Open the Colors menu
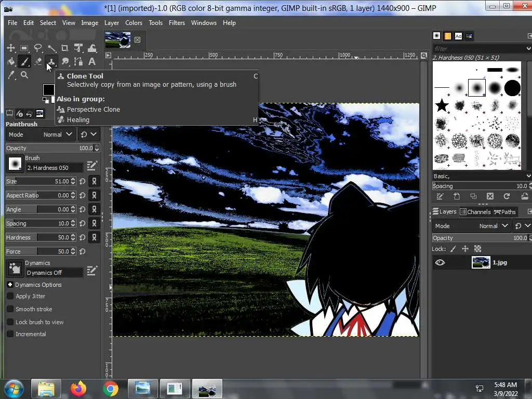This screenshot has width=532, height=399. pos(134,23)
